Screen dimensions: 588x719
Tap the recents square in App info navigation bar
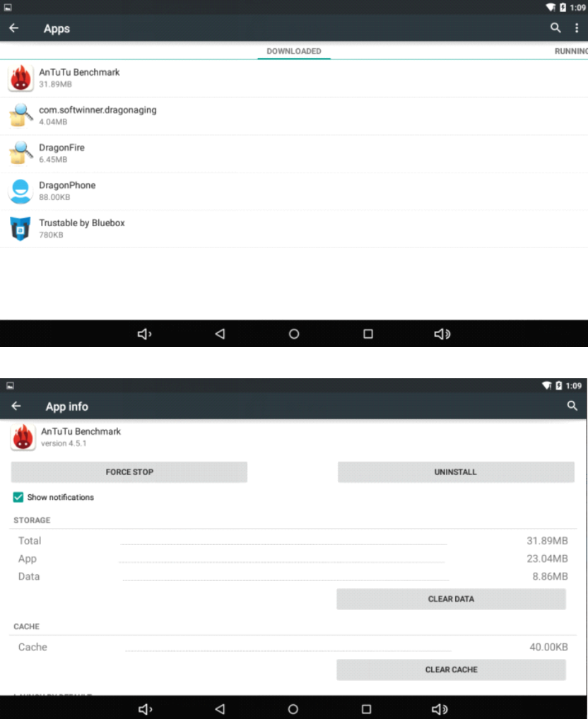click(x=366, y=709)
